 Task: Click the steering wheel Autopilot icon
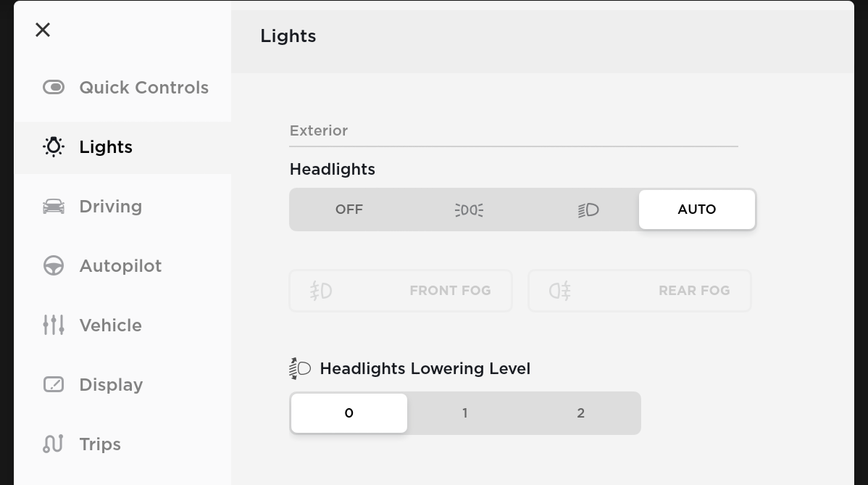point(54,266)
